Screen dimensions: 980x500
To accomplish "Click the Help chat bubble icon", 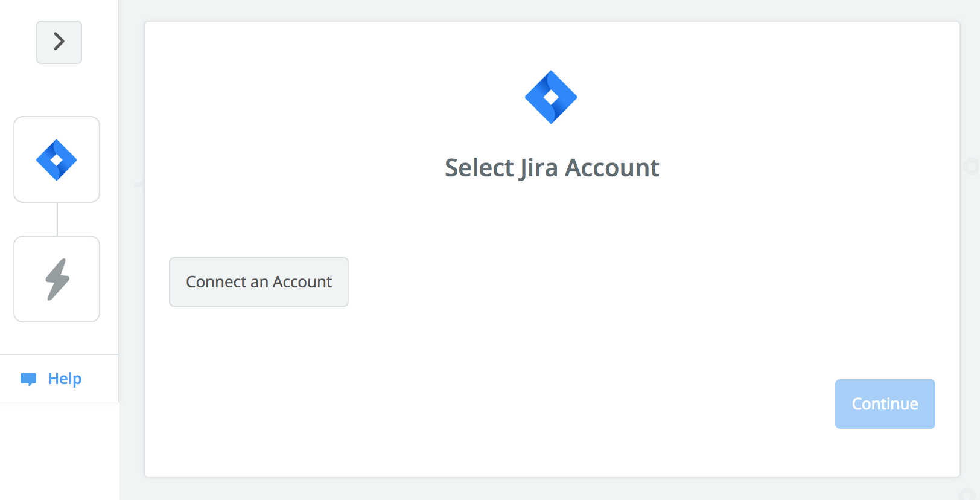I will coord(28,379).
